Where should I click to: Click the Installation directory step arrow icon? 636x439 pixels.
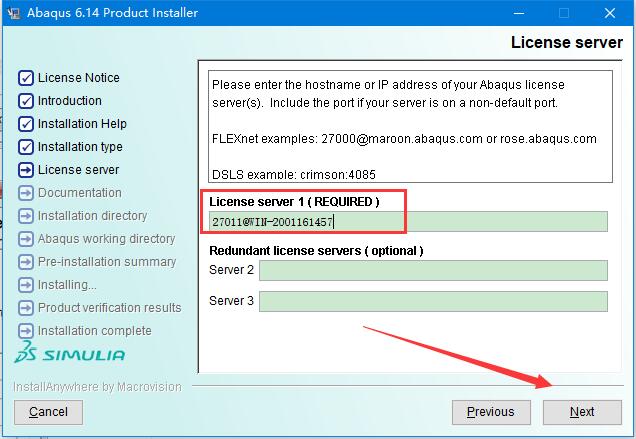tap(26, 216)
